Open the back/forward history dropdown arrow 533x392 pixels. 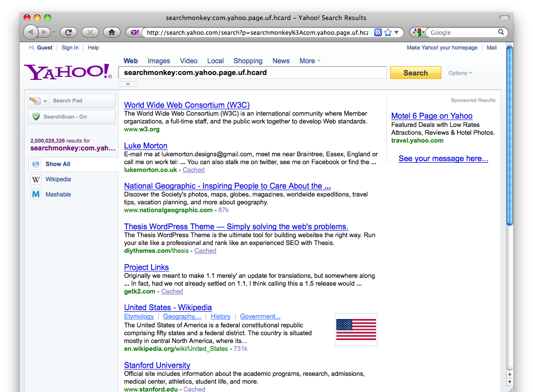coord(54,32)
